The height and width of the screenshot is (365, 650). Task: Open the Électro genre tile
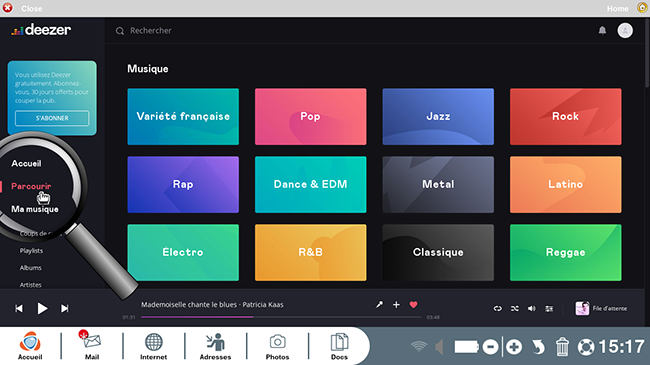[x=183, y=253]
